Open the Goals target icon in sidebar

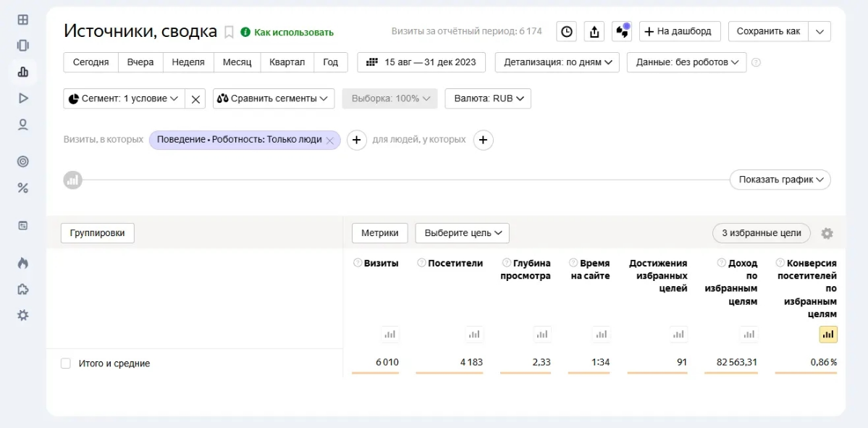22,161
